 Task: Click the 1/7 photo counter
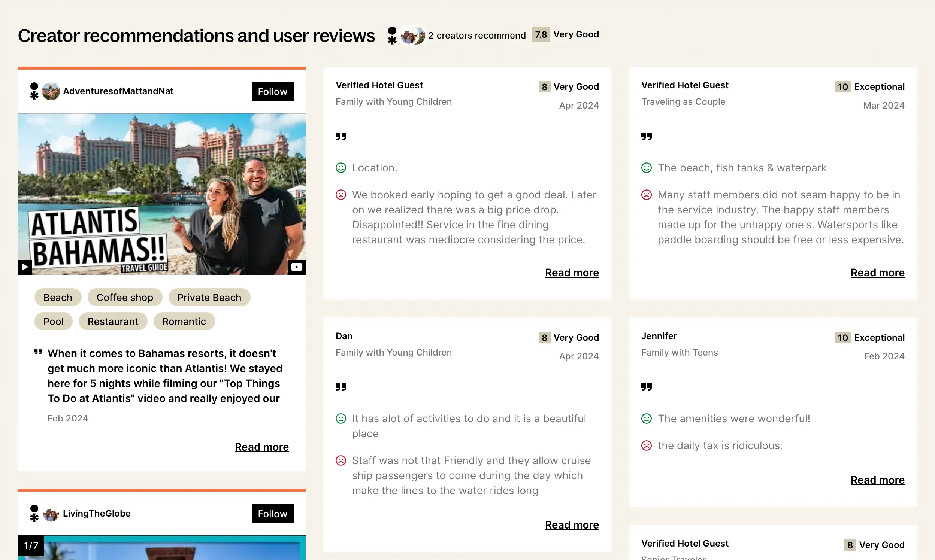pos(31,546)
